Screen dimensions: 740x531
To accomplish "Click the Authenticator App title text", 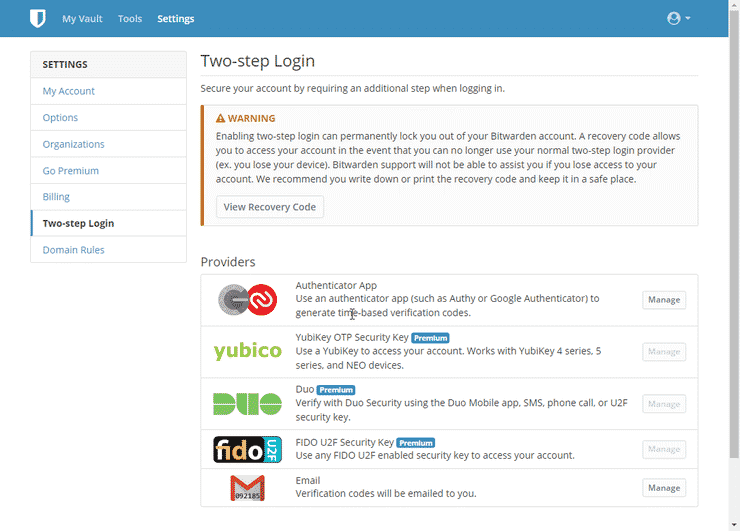I will (336, 286).
